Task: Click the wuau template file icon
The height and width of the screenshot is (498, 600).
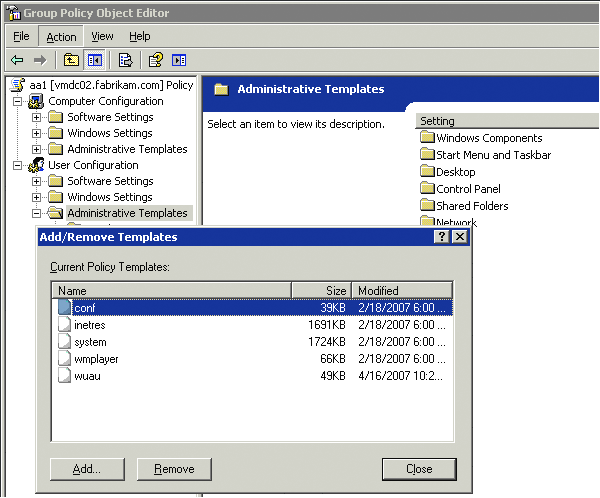Action: [x=64, y=376]
